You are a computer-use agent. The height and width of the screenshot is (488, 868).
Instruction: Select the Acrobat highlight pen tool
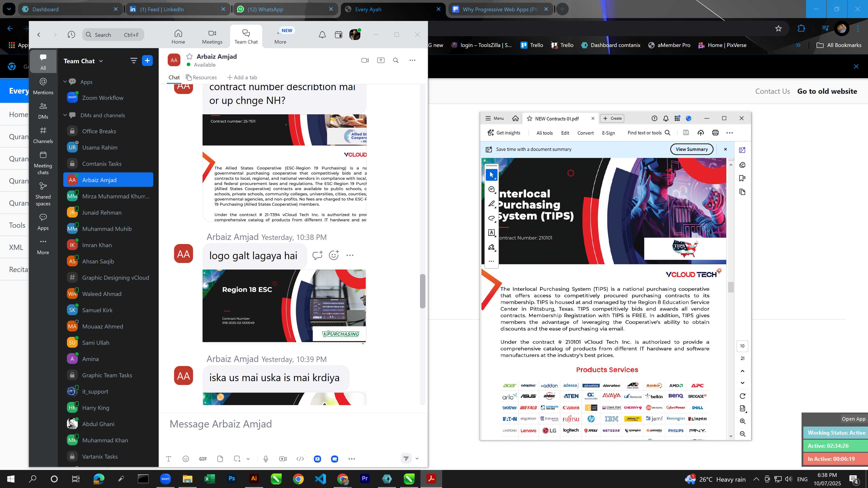tap(491, 204)
